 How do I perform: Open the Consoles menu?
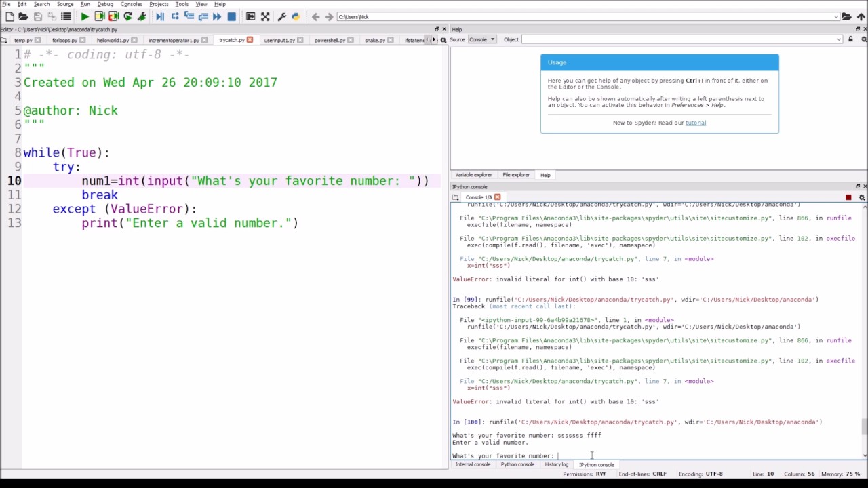click(132, 4)
